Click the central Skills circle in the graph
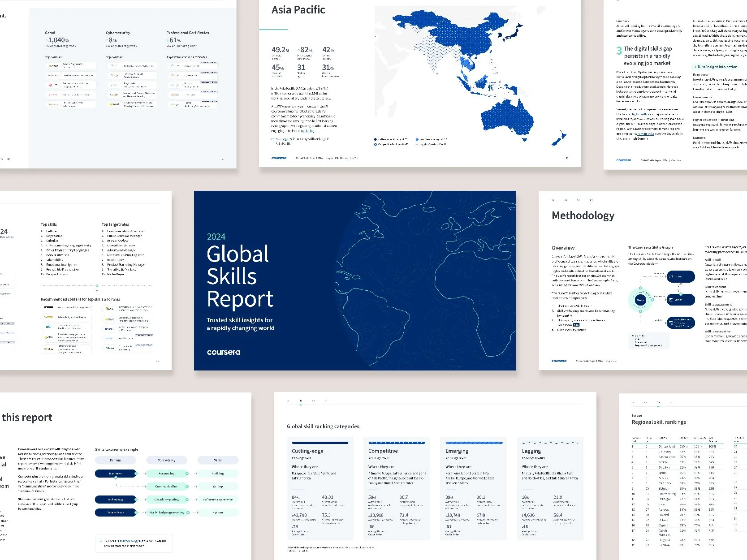Viewport: 747px width, 560px height. point(640,300)
